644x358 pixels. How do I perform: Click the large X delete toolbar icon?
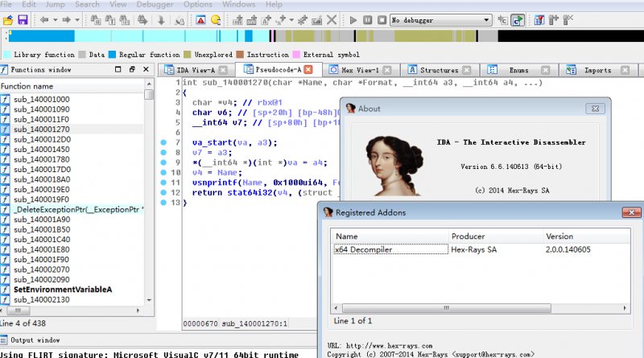coord(332,19)
